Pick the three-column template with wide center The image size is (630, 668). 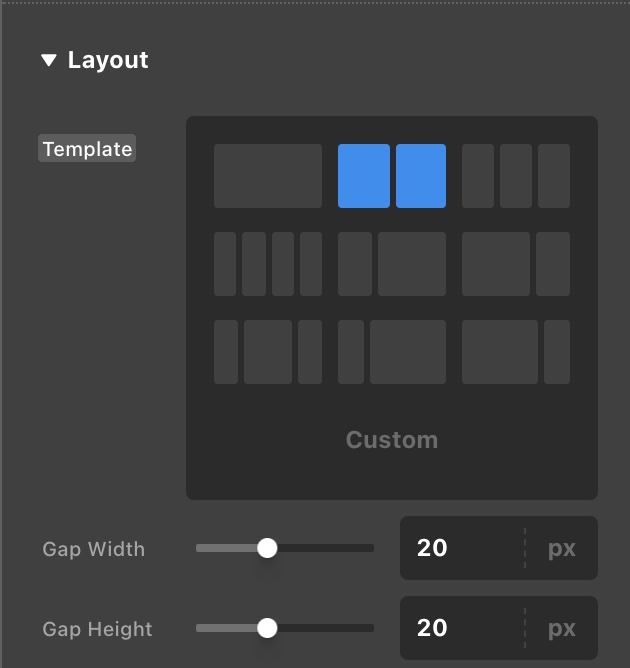pos(268,352)
